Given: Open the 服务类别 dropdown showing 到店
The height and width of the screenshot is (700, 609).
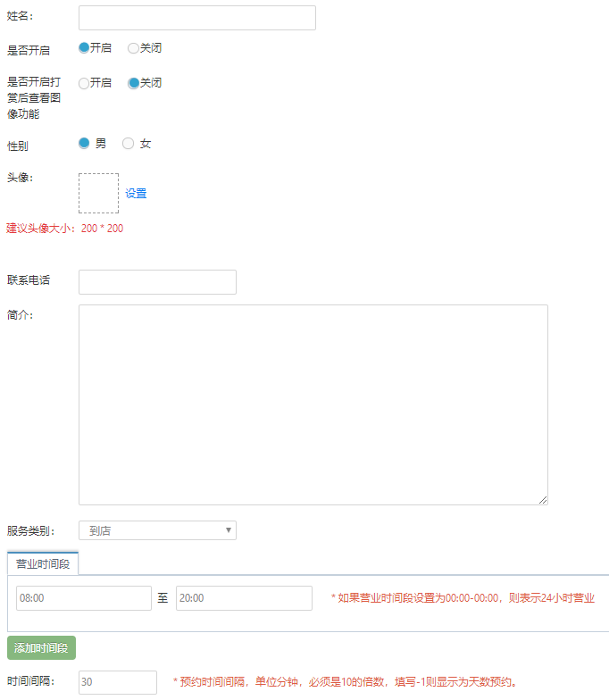Looking at the screenshot, I should point(157,530).
